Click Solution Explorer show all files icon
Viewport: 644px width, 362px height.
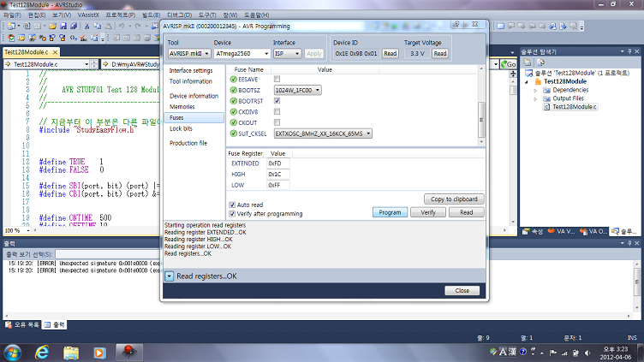540,62
